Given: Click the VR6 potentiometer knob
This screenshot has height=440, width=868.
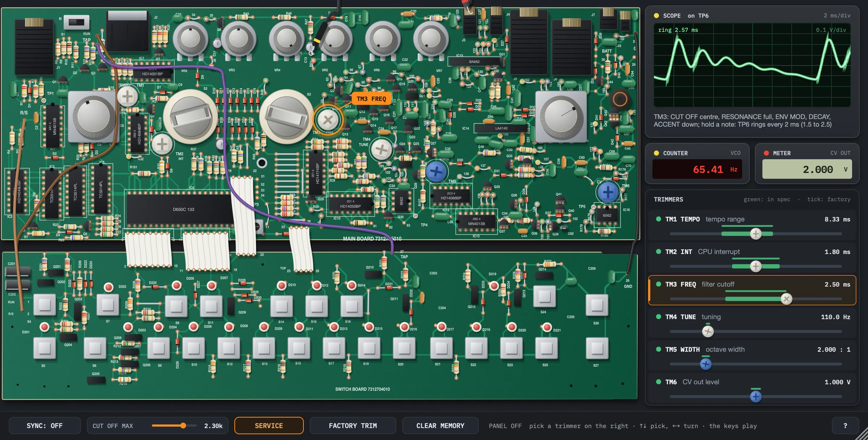Looking at the screenshot, I should click(x=383, y=39).
